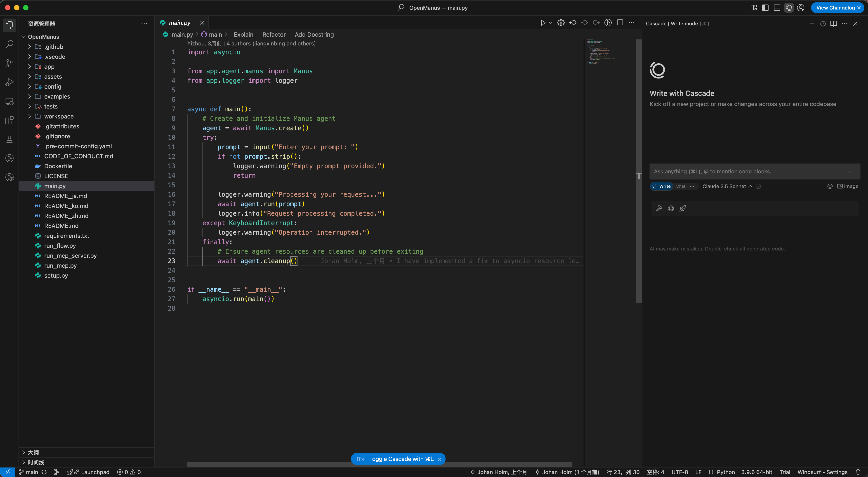The width and height of the screenshot is (868, 477).
Task: Toggle the bottom panel layout button
Action: [x=777, y=8]
